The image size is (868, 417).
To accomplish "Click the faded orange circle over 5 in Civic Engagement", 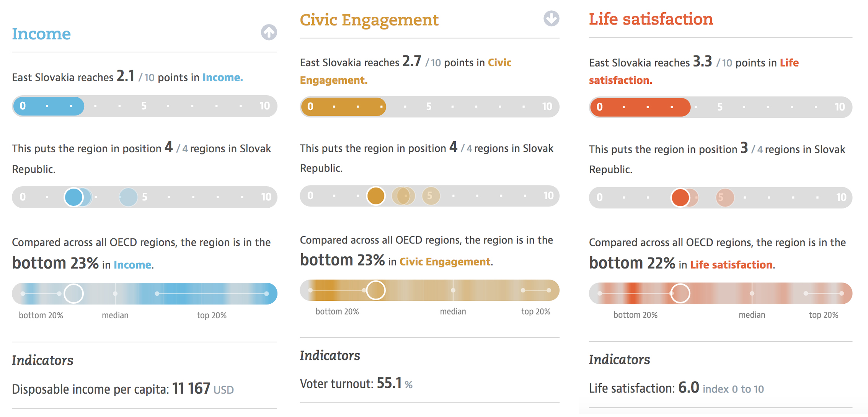I will pyautogui.click(x=431, y=196).
